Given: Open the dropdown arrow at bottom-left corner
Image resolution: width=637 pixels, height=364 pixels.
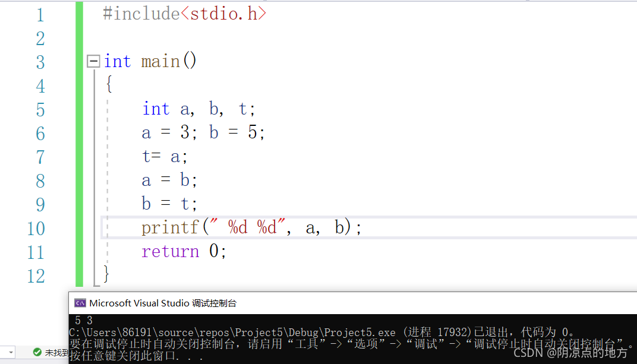Looking at the screenshot, I should (x=11, y=352).
